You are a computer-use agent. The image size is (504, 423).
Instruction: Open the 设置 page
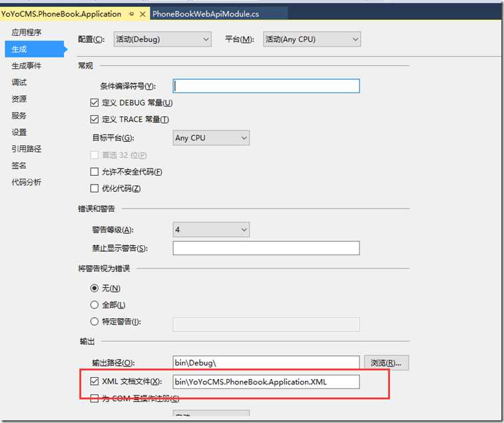(x=19, y=132)
